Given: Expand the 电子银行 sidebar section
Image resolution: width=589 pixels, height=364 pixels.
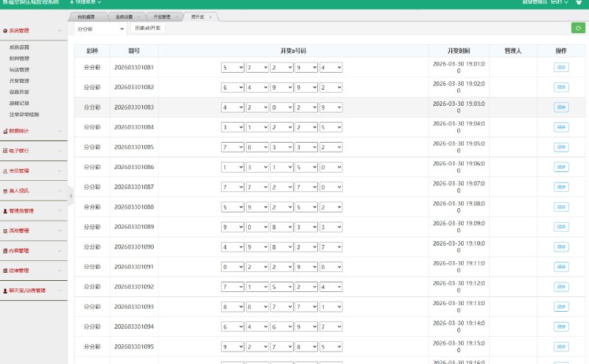Looking at the screenshot, I should (x=33, y=151).
